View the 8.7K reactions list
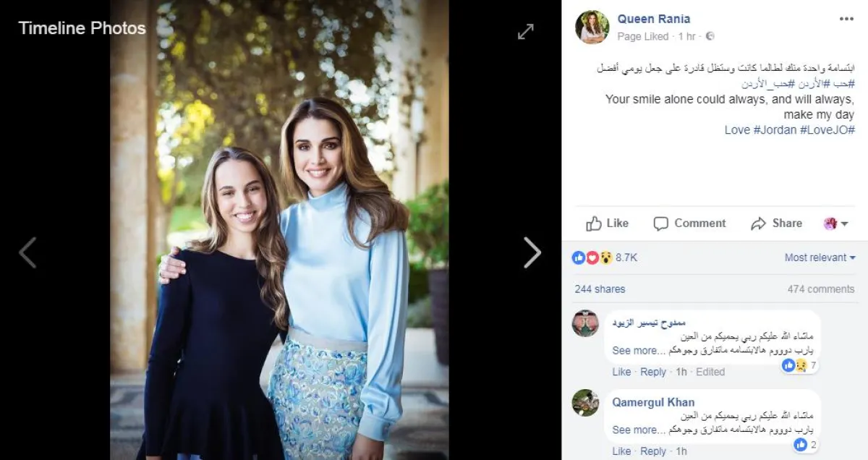The width and height of the screenshot is (868, 460). 626,257
